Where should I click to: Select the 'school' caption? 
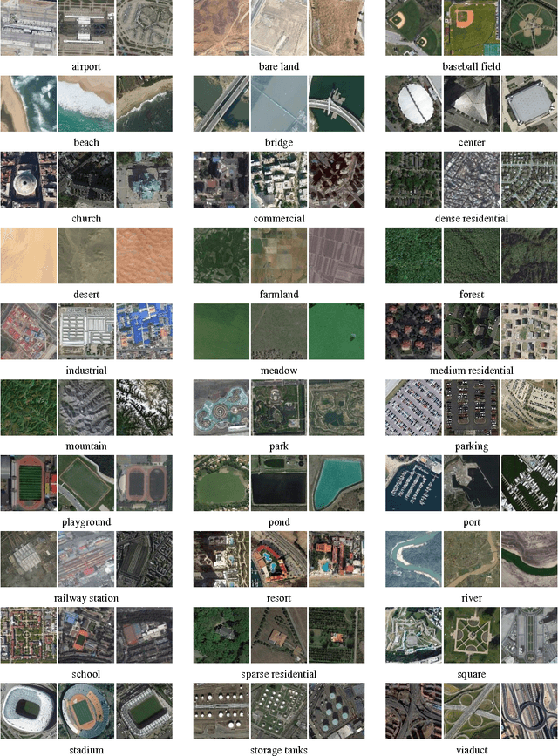tap(86, 674)
